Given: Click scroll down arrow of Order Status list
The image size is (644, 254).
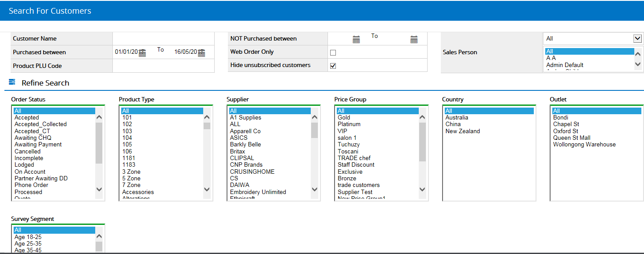Looking at the screenshot, I should pyautogui.click(x=99, y=189).
